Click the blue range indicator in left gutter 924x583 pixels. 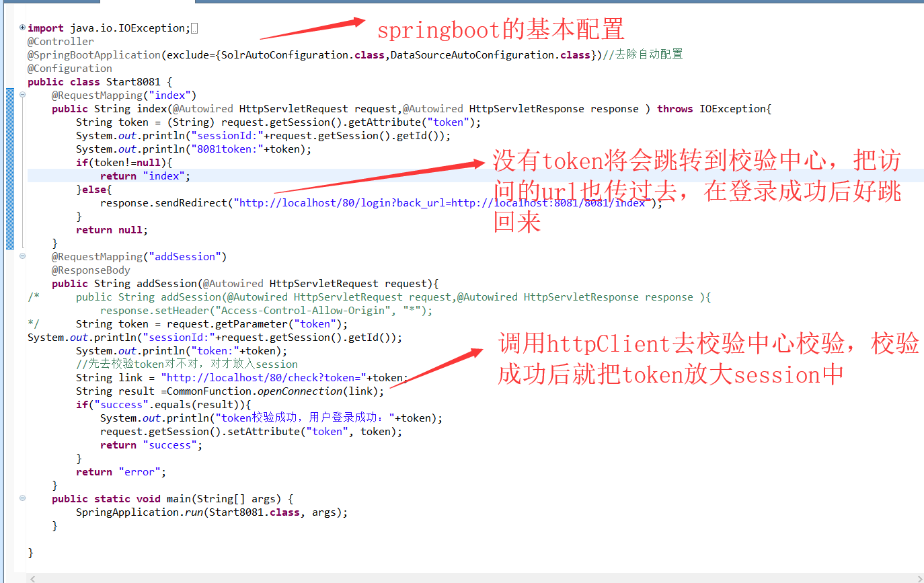(9, 168)
